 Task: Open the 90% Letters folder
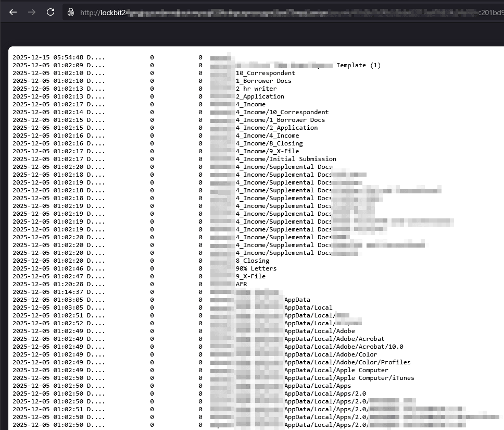256,268
